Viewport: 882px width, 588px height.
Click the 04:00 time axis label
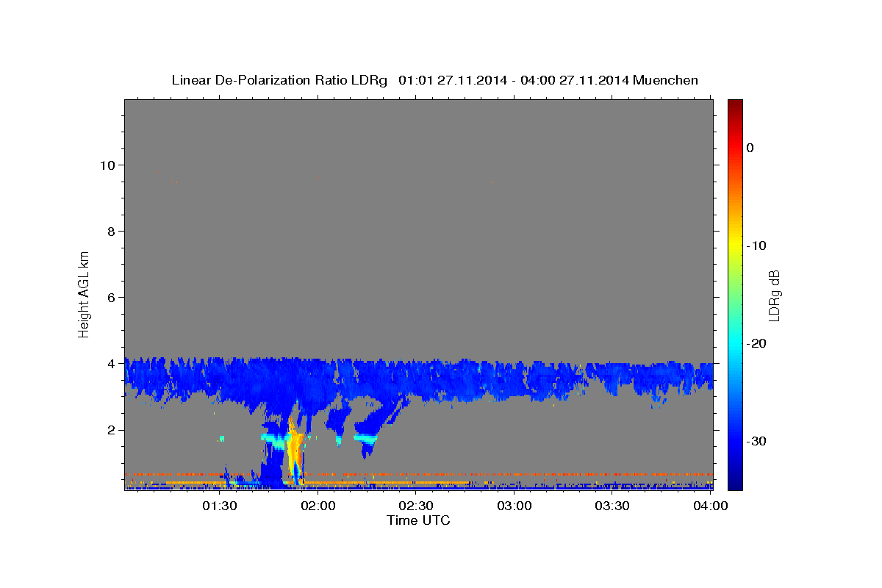tap(711, 506)
